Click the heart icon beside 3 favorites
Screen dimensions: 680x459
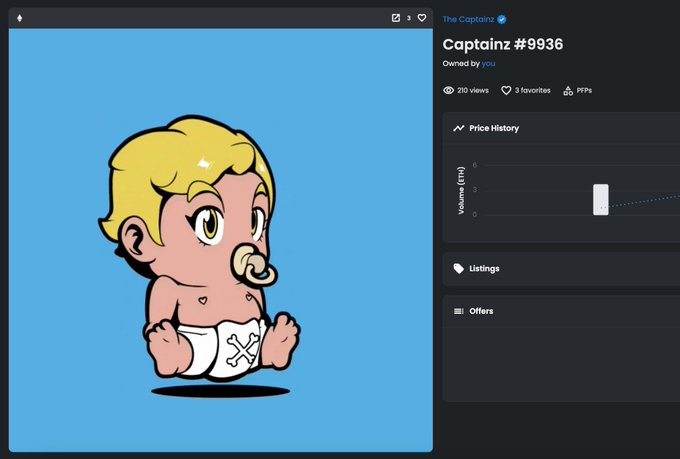(x=506, y=90)
